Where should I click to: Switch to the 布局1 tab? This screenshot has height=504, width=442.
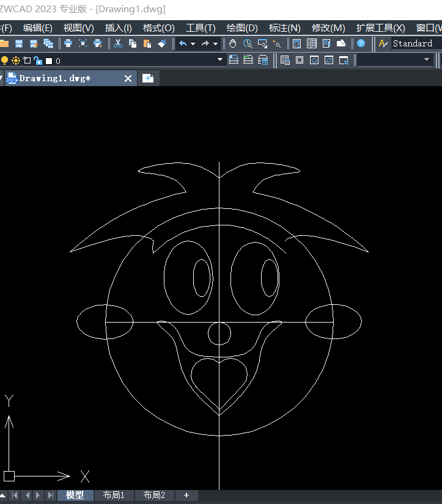[x=114, y=495]
